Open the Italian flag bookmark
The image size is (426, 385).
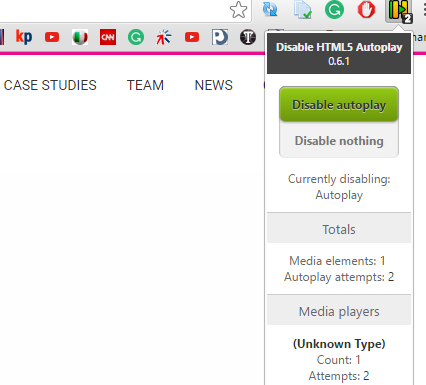(80, 37)
